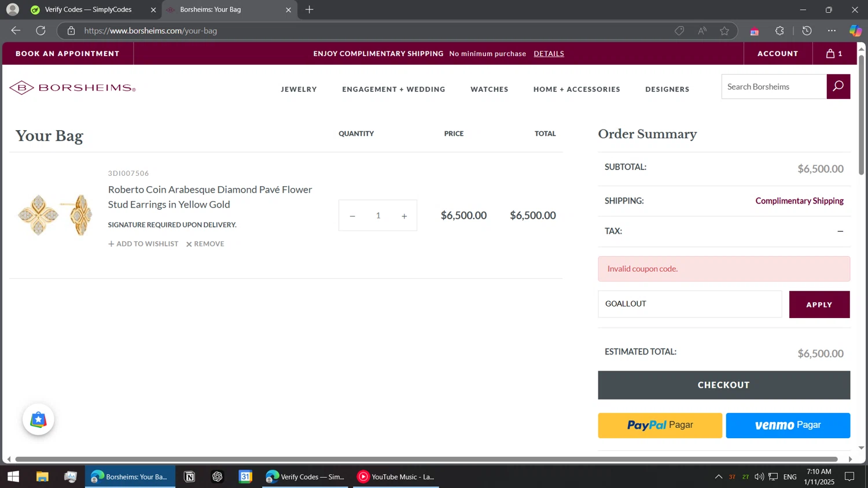The image size is (868, 488).
Task: Open Notion from taskbar
Action: pos(189,476)
